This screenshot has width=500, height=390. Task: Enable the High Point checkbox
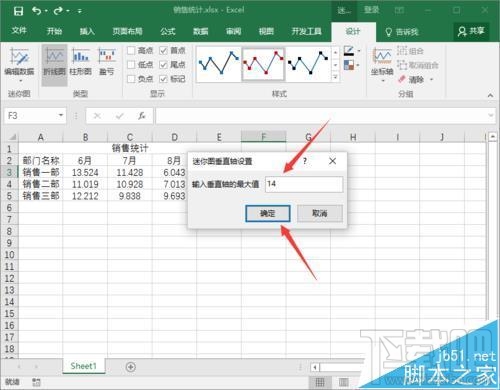(131, 51)
